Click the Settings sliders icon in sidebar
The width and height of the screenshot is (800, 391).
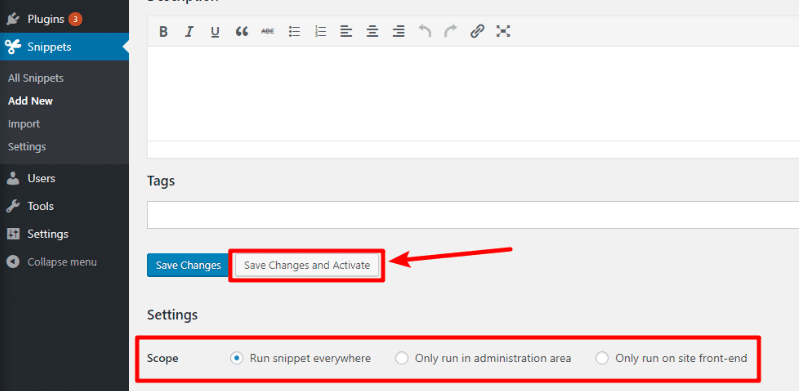13,234
